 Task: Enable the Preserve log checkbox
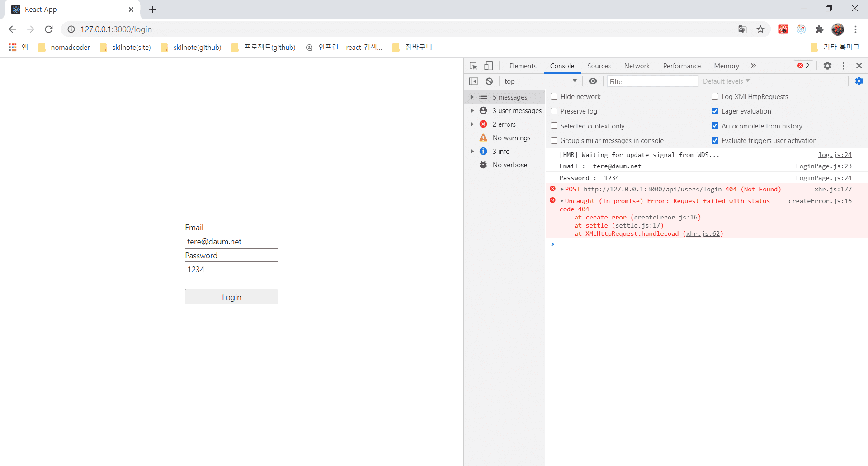(554, 111)
